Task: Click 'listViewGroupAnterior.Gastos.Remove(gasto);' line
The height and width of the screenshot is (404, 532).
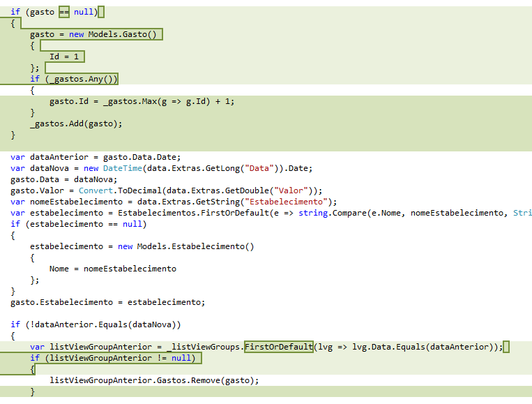Action: coord(154,380)
